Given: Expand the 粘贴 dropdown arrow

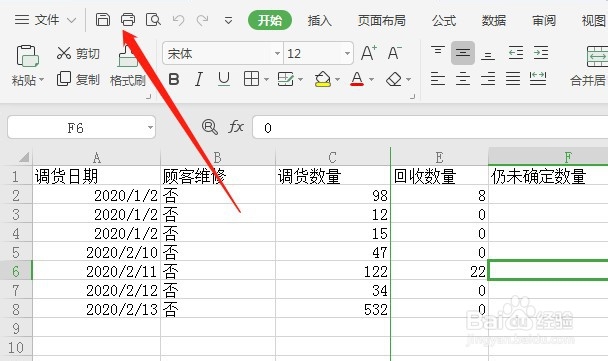Looking at the screenshot, I should pyautogui.click(x=41, y=80).
